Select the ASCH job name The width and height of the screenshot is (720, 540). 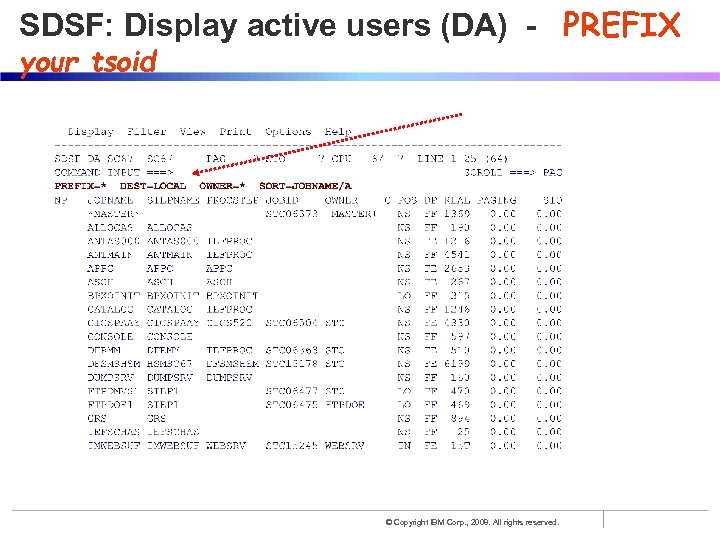coord(100,282)
